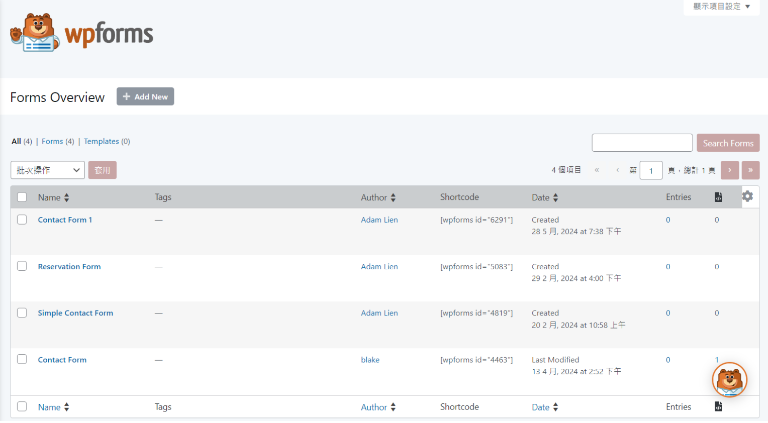The height and width of the screenshot is (423, 768).
Task: Open the Simple Contact Form link
Action: pos(75,313)
